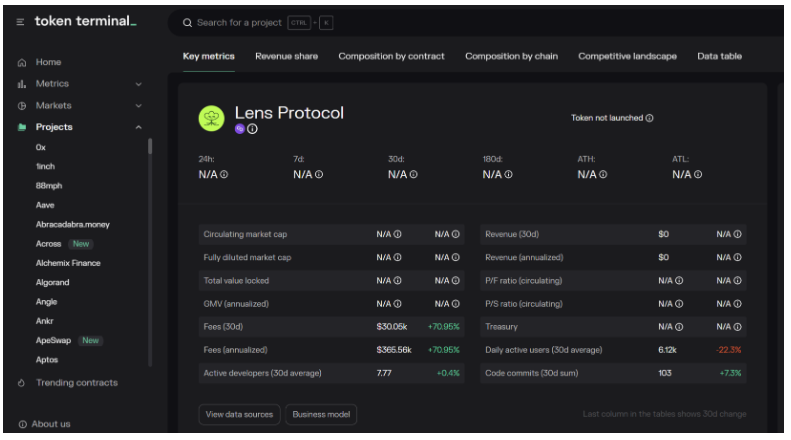Click the Trending contracts flame icon
This screenshot has width=791, height=440.
[21, 383]
